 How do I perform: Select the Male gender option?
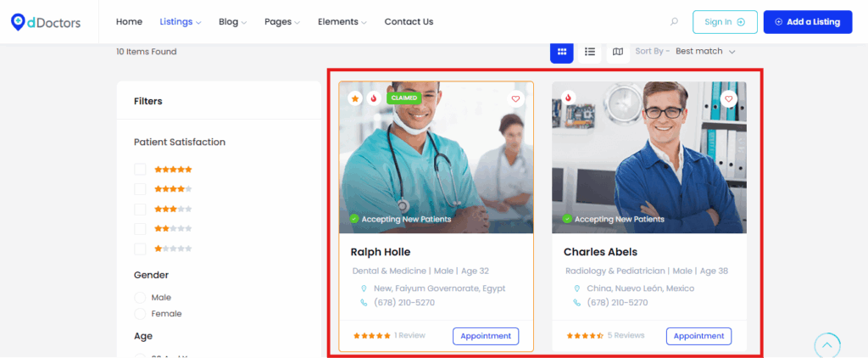click(x=140, y=298)
